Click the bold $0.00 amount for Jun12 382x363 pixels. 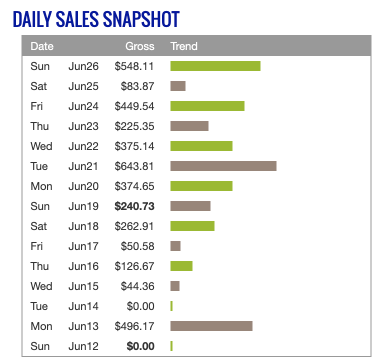click(x=140, y=346)
